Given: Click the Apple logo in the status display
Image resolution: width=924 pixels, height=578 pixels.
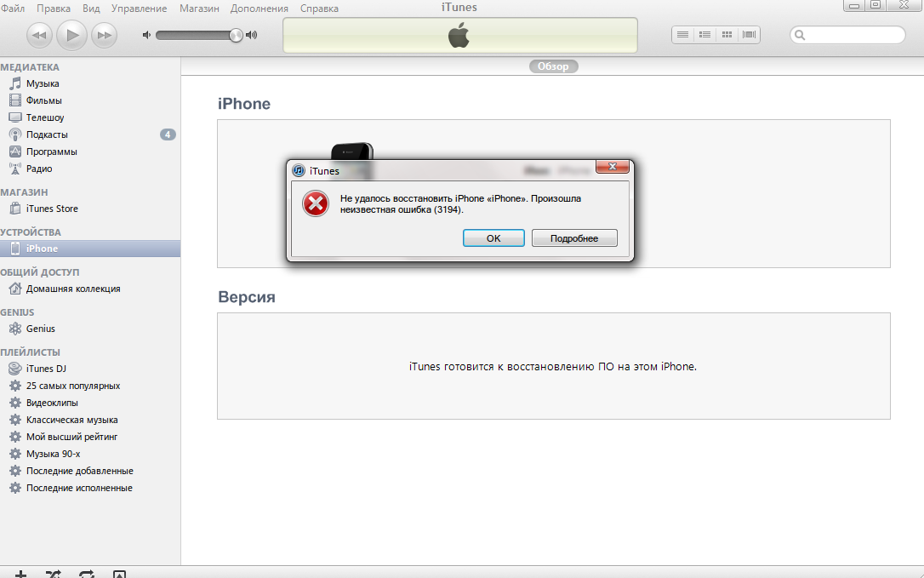Looking at the screenshot, I should [459, 35].
